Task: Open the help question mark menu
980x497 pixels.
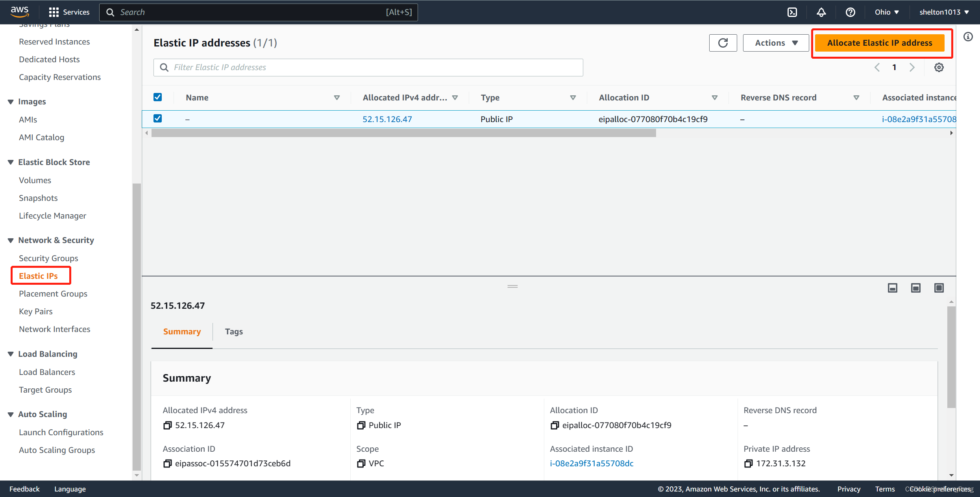Action: (850, 12)
